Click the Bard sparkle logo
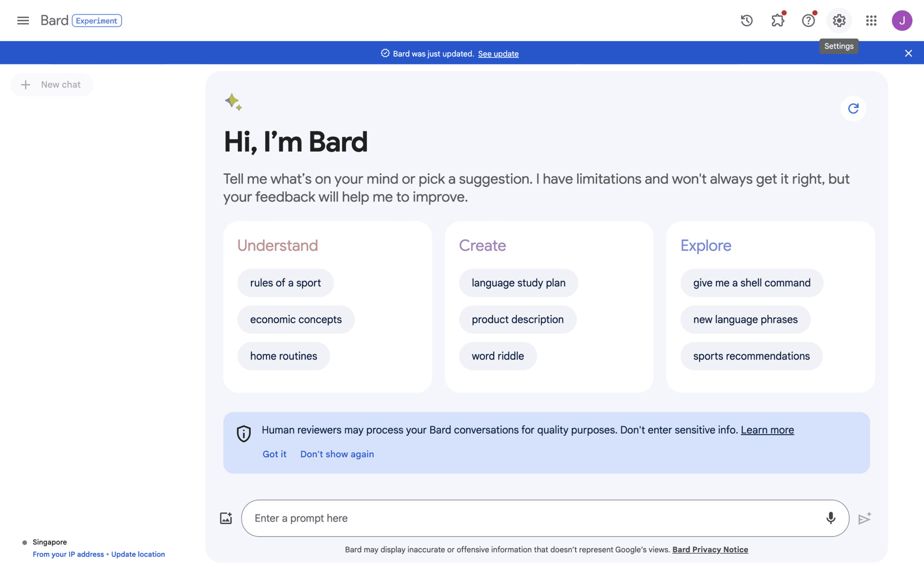Viewport: 924px width, 578px height. click(233, 102)
